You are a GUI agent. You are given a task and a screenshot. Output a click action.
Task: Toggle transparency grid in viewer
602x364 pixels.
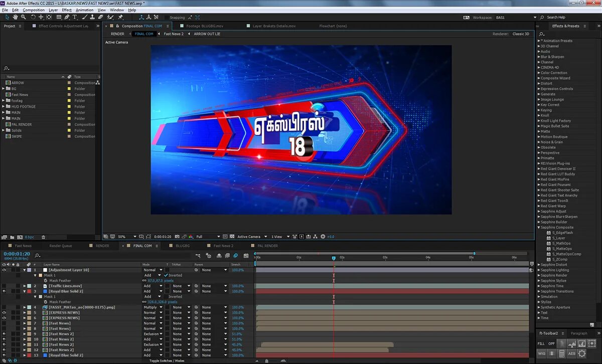tap(232, 237)
